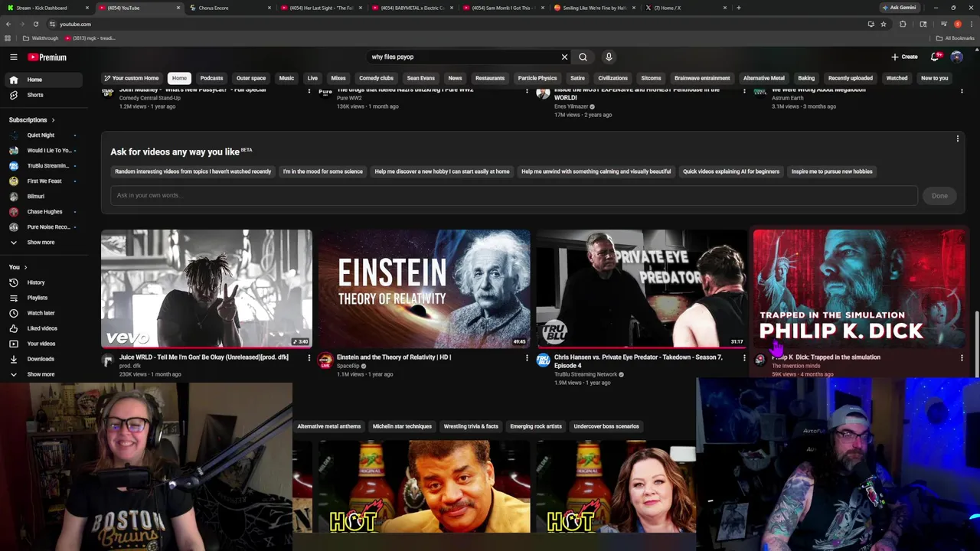This screenshot has height=551, width=980.
Task: Open the Einstein Theory of Relativity thumbnail
Action: 424,289
